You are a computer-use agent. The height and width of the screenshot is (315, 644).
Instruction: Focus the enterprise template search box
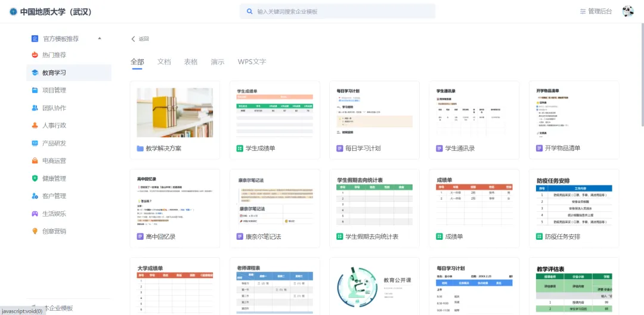[337, 11]
